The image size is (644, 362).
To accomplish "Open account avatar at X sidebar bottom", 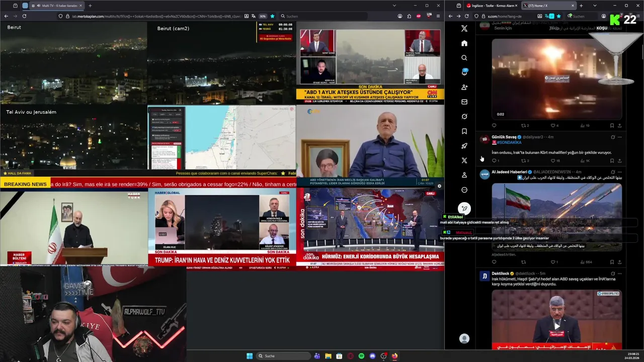I will click(x=464, y=339).
